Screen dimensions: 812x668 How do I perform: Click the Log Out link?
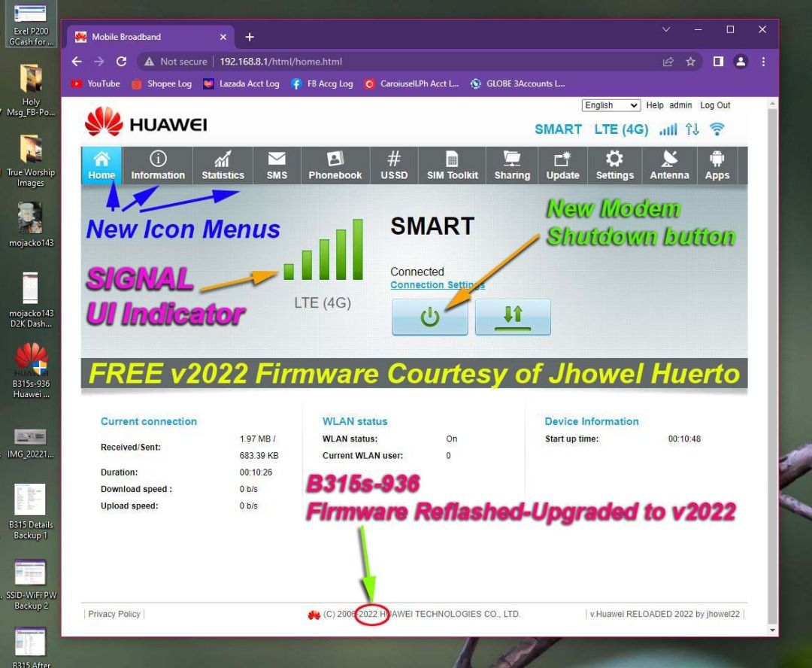(x=715, y=105)
